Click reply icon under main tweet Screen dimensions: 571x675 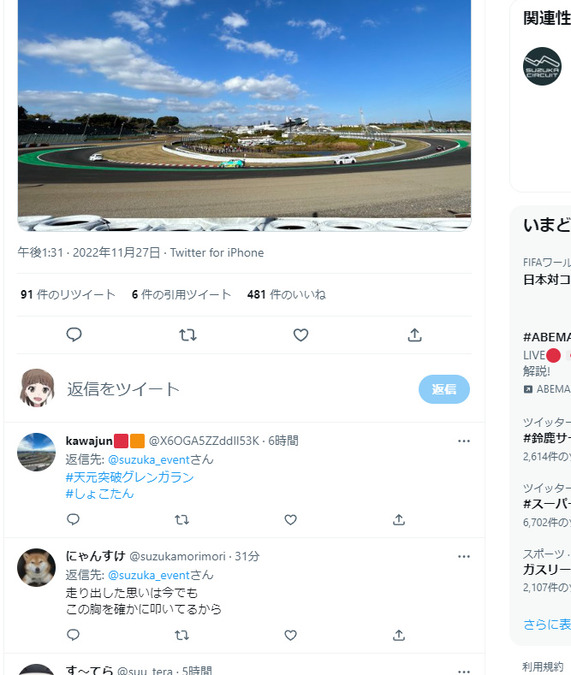[74, 334]
